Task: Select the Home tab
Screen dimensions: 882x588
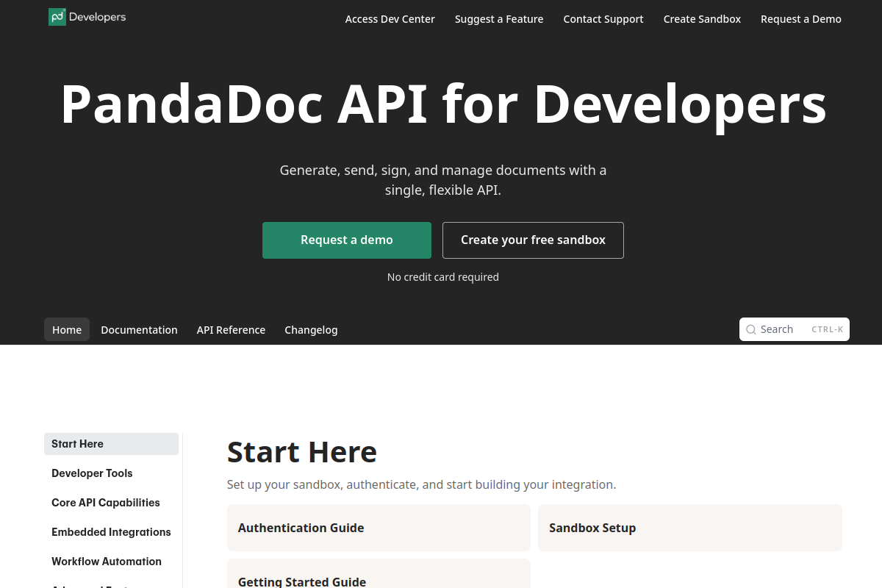Action: 67,329
